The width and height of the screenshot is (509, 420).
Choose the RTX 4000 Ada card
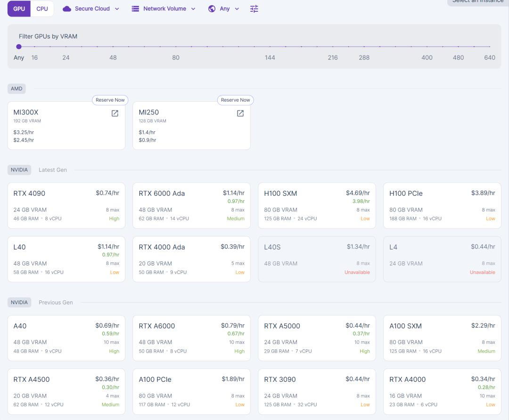coord(191,259)
